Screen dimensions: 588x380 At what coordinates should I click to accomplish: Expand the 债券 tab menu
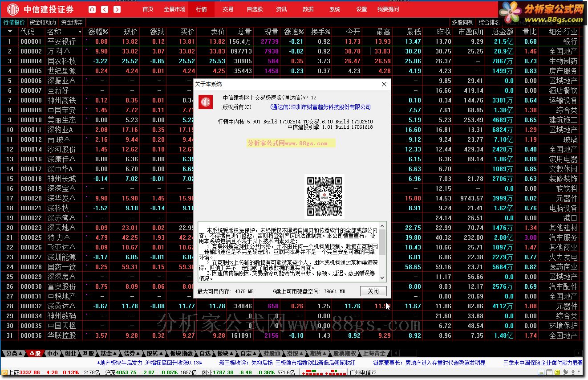(139, 353)
